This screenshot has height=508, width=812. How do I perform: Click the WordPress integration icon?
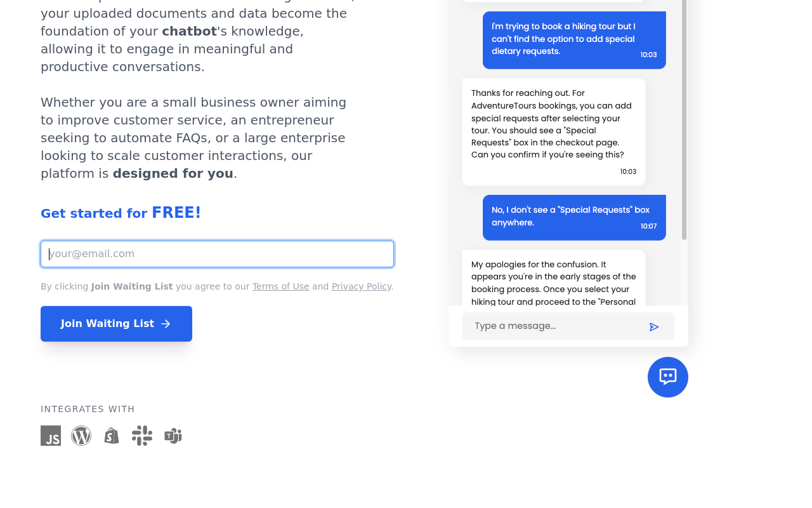click(81, 436)
